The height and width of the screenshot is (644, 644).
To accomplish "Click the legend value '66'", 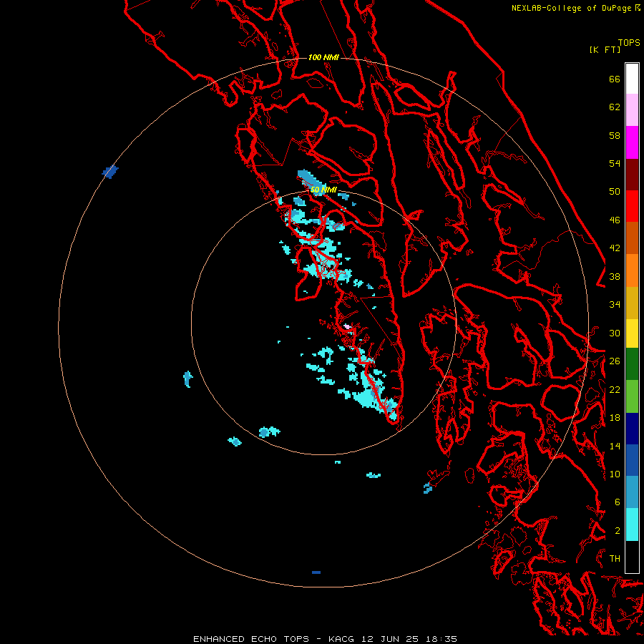I will point(615,79).
